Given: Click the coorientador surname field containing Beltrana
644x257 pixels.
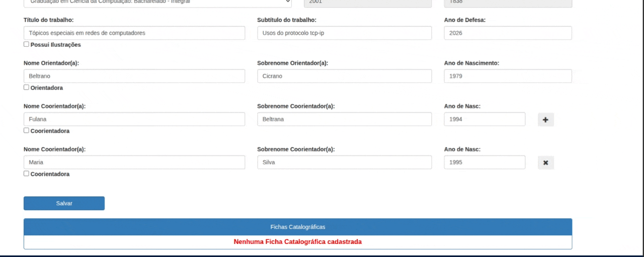Looking at the screenshot, I should click(x=344, y=120).
